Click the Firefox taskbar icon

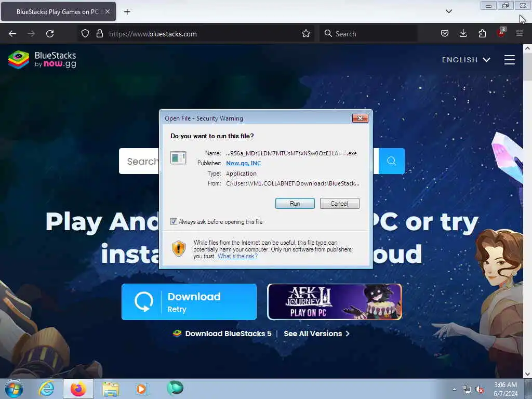[x=78, y=389]
